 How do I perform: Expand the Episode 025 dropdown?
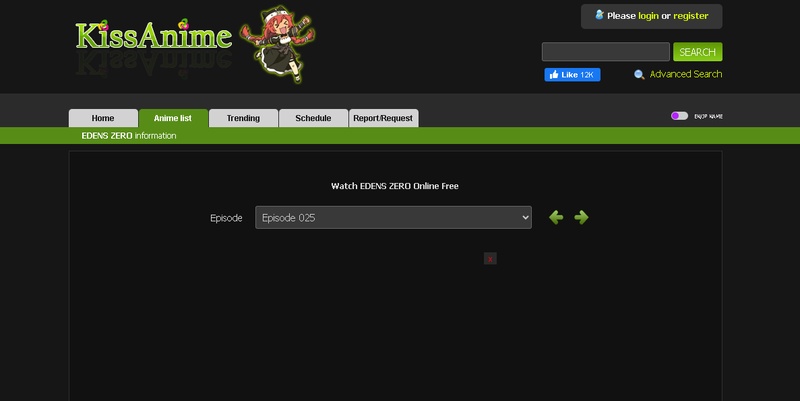click(x=393, y=217)
